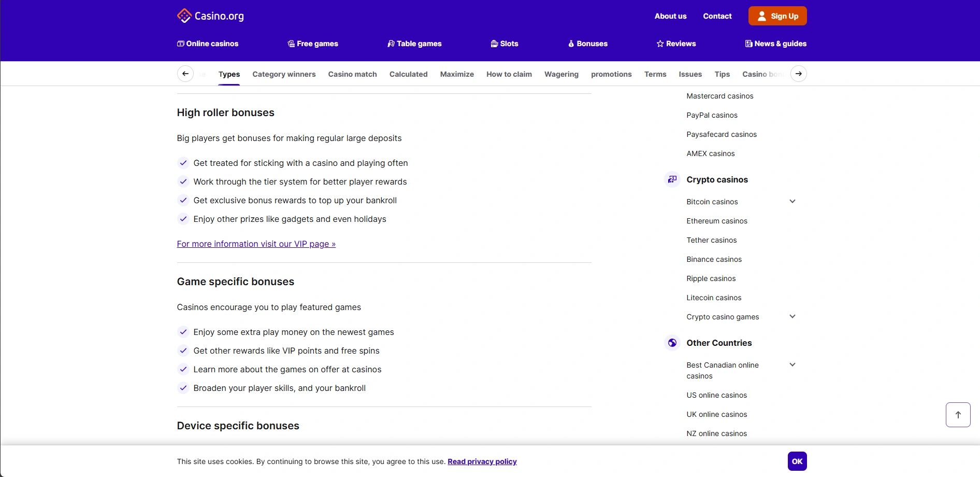
Task: Go to Ethereum casinos
Action: tap(717, 221)
